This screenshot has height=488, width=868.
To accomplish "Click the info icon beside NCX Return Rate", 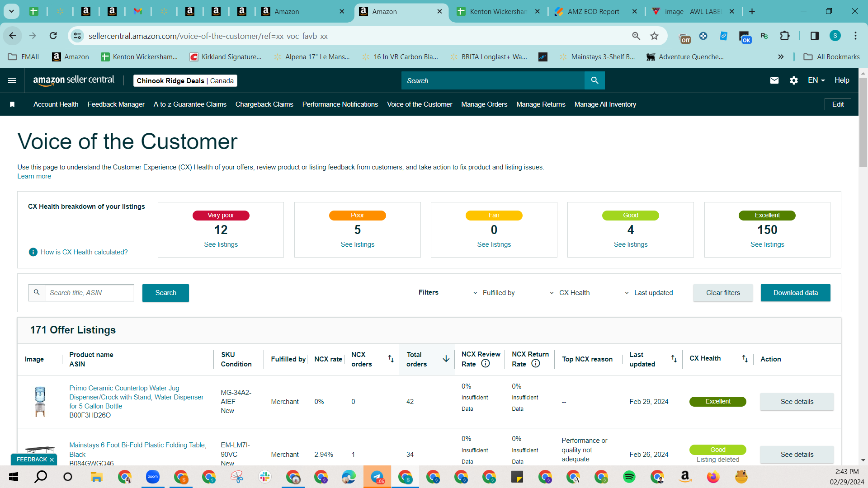I will (x=536, y=364).
